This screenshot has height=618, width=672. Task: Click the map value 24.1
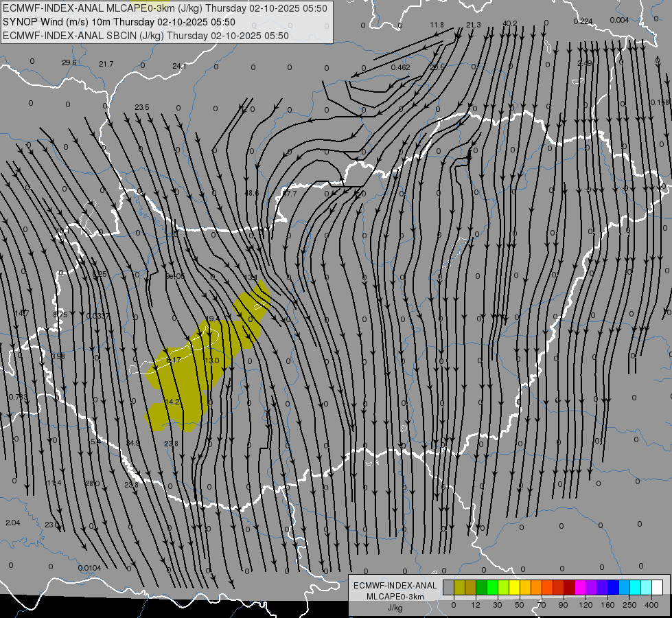tap(180, 66)
